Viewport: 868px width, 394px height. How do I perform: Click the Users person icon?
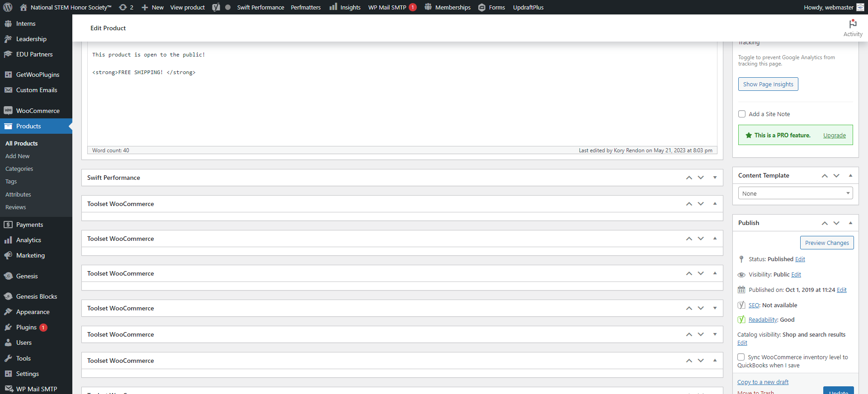[8, 342]
